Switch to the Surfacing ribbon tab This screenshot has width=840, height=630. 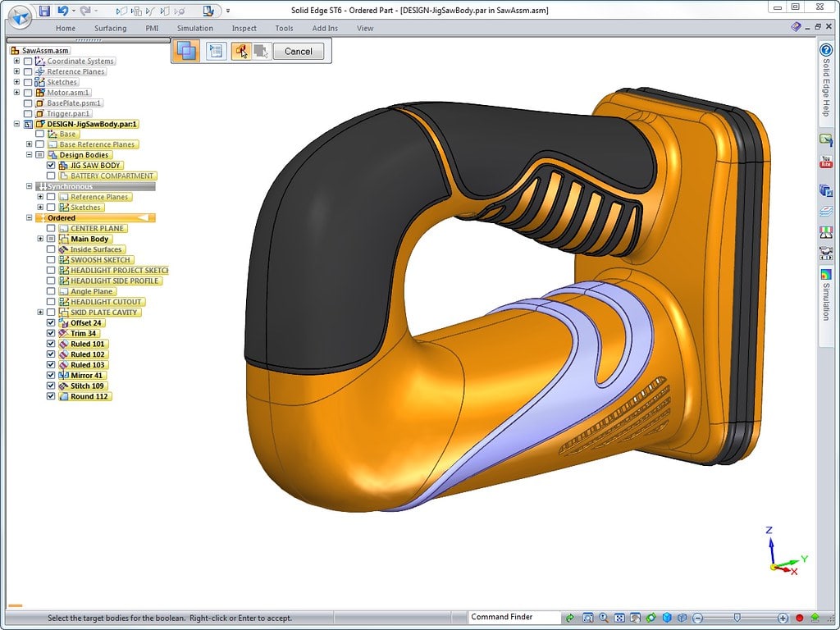(x=110, y=27)
